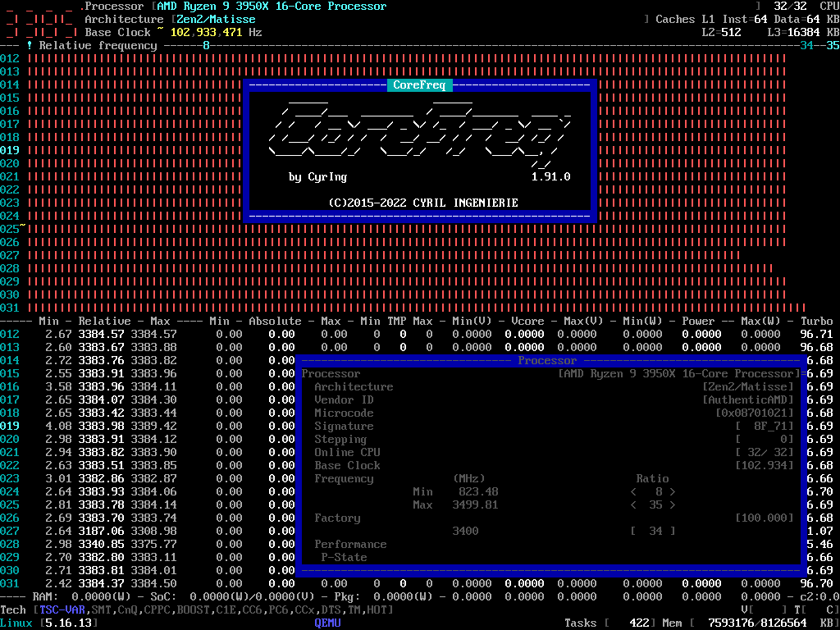This screenshot has height=630, width=840.
Task: Click the Absolute column header
Action: [276, 322]
